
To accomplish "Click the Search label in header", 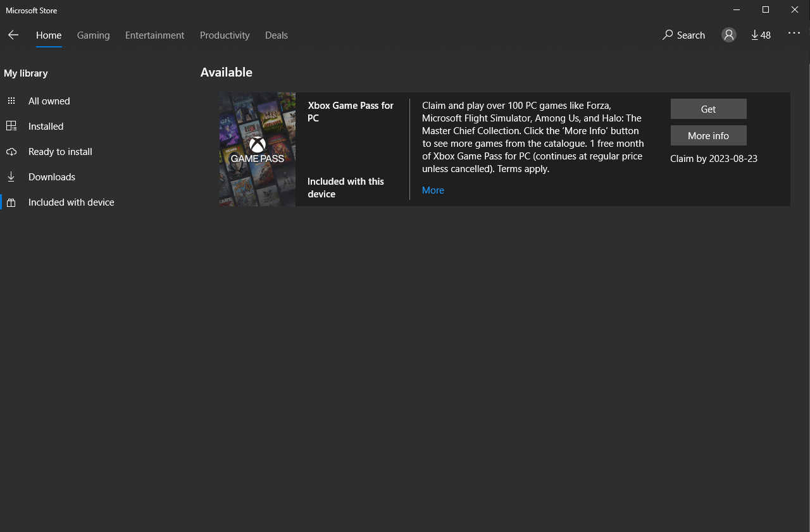I will click(x=691, y=35).
